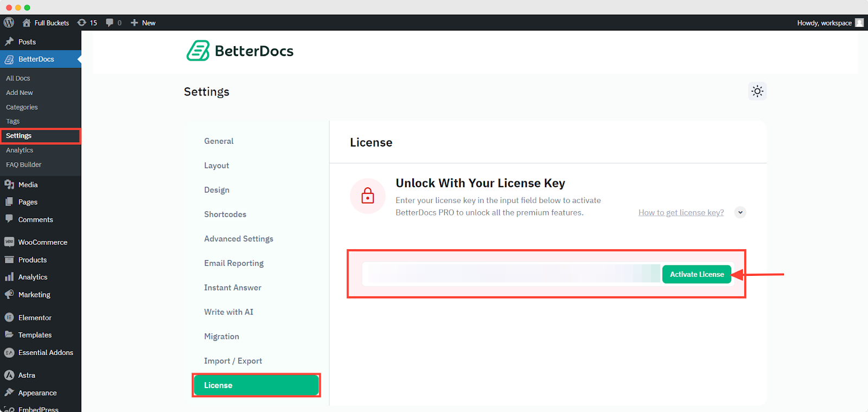Open the Advanced Settings tab
The width and height of the screenshot is (868, 412).
[x=239, y=239]
